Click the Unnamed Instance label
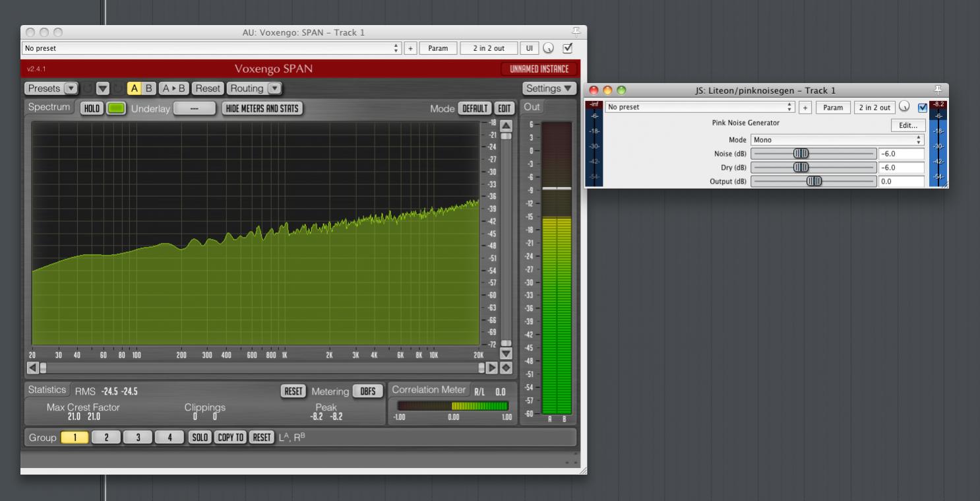 point(539,69)
